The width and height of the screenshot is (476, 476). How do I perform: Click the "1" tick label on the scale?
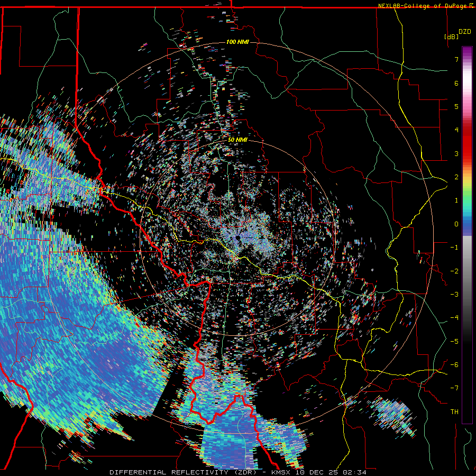(x=456, y=200)
